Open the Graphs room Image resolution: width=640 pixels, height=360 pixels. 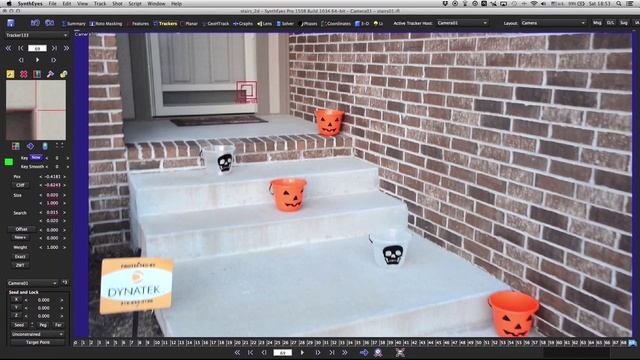(243, 24)
